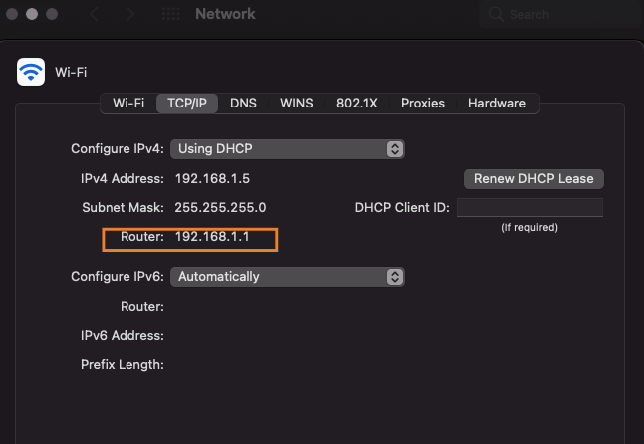Focus the DHCP Client ID field
The width and height of the screenshot is (644, 444).
tap(529, 208)
